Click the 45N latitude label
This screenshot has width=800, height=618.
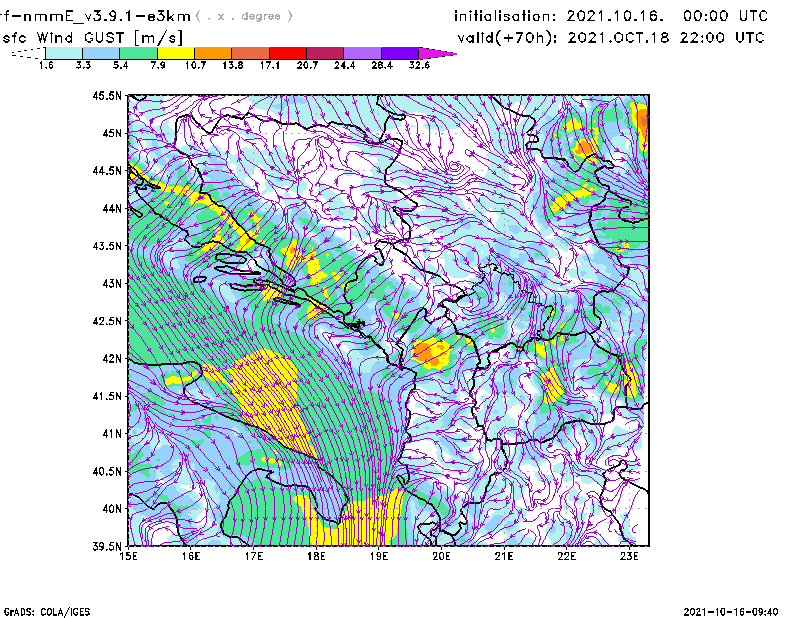112,133
